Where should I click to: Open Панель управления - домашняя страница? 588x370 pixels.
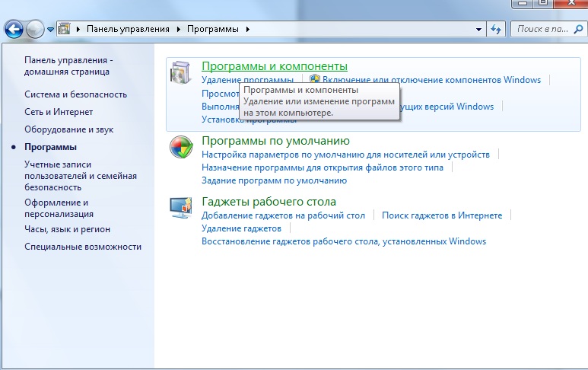(x=68, y=65)
